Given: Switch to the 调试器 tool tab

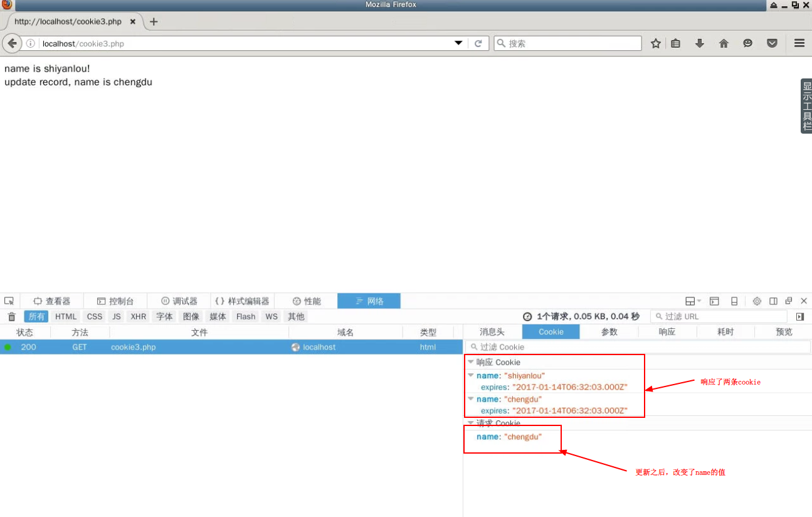Looking at the screenshot, I should point(179,301).
